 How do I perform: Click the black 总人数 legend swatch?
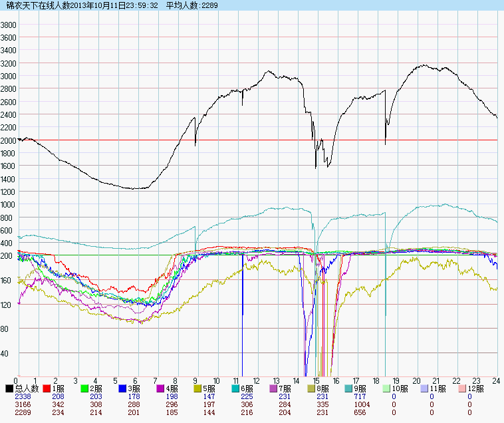point(9,388)
